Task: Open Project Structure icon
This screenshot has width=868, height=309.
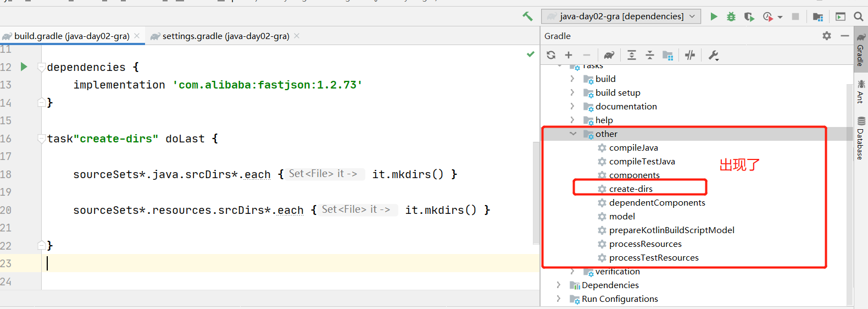Action: click(x=818, y=16)
